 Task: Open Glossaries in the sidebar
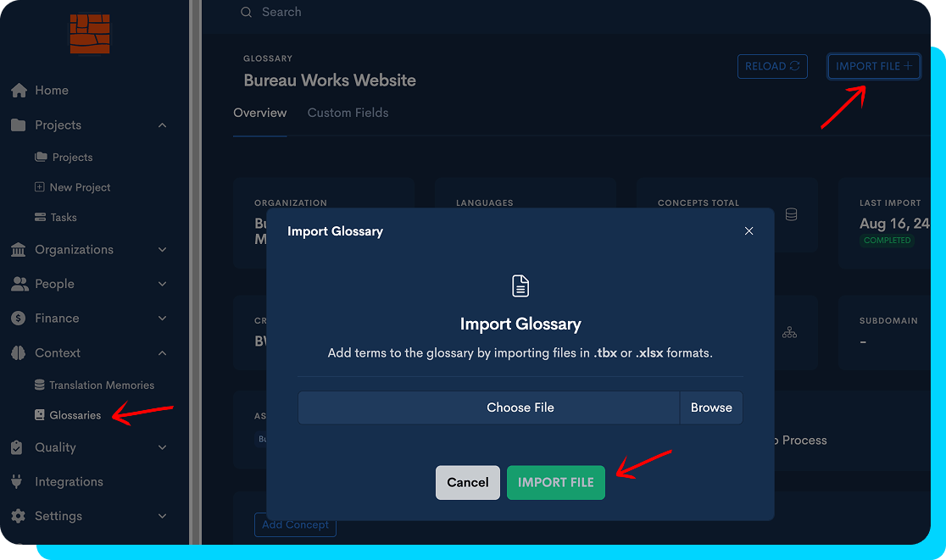(x=68, y=415)
